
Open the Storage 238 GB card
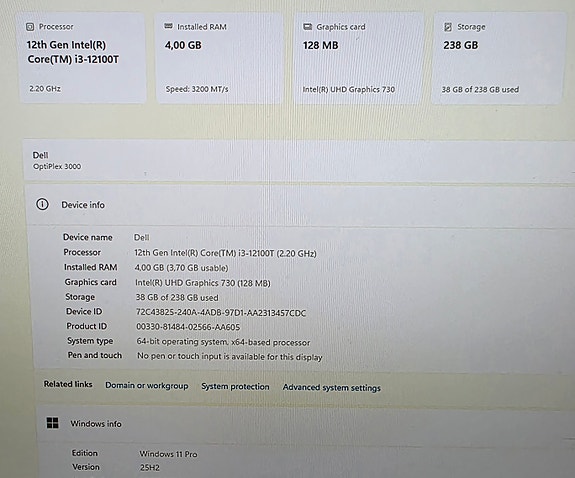[498, 59]
